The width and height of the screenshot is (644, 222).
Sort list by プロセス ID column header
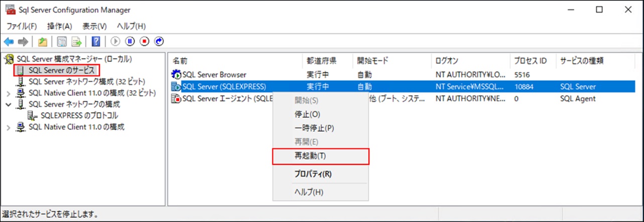(x=530, y=61)
